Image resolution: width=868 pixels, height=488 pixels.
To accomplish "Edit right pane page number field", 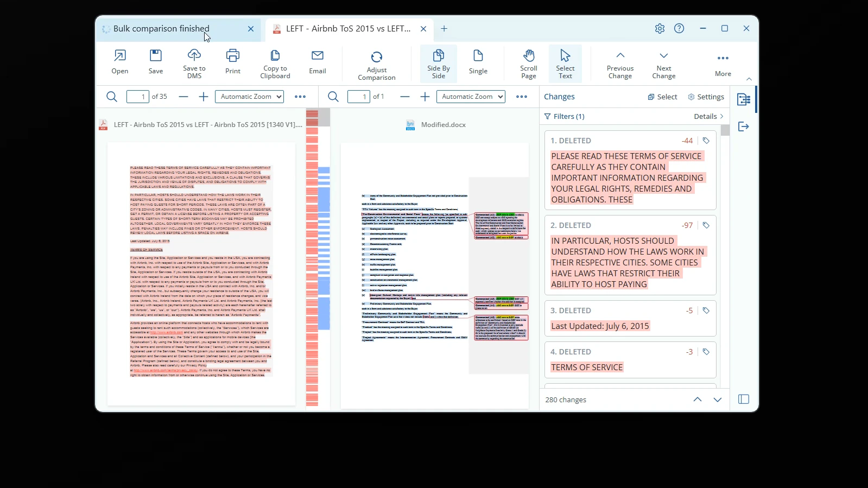I will [359, 97].
